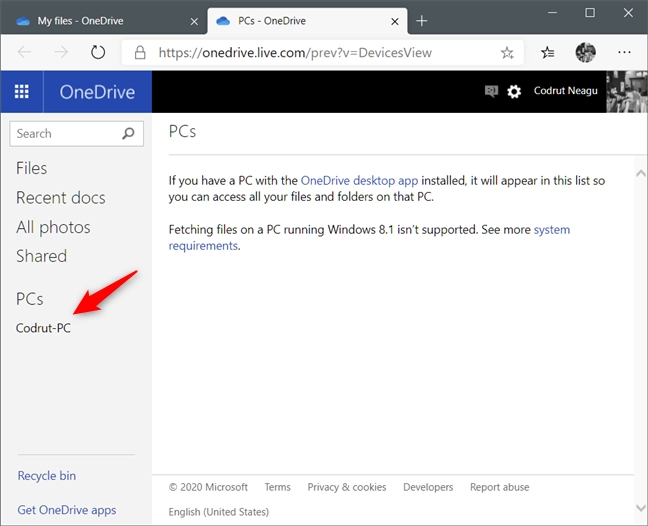Viewport: 648px width, 526px height.
Task: Click the scrollbar up arrow
Action: tap(641, 173)
